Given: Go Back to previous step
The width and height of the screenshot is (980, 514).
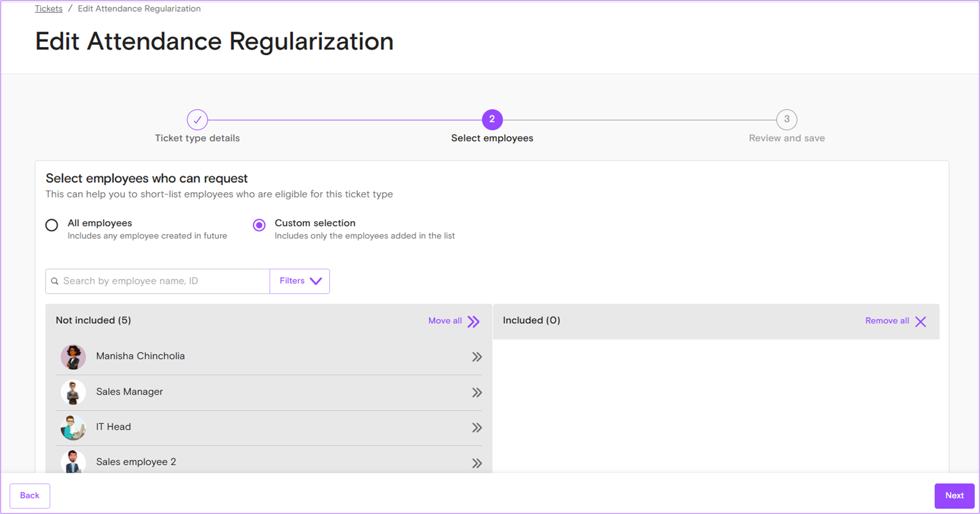Looking at the screenshot, I should pyautogui.click(x=30, y=496).
